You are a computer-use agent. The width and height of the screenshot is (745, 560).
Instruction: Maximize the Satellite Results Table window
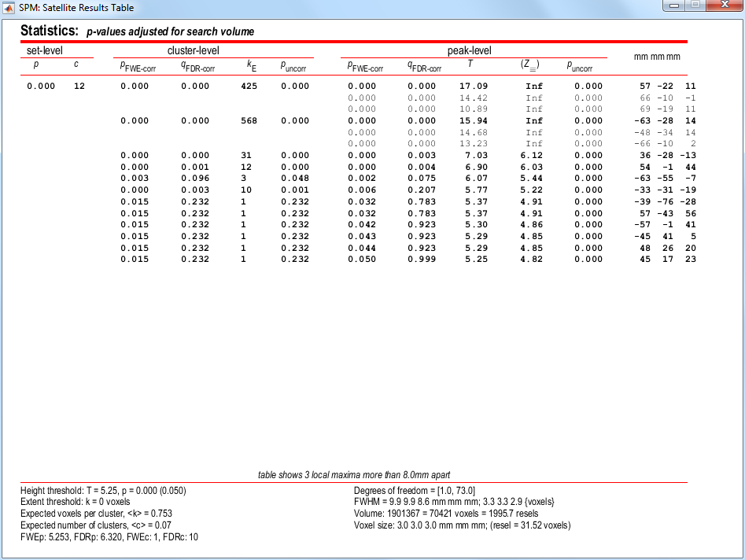click(692, 6)
